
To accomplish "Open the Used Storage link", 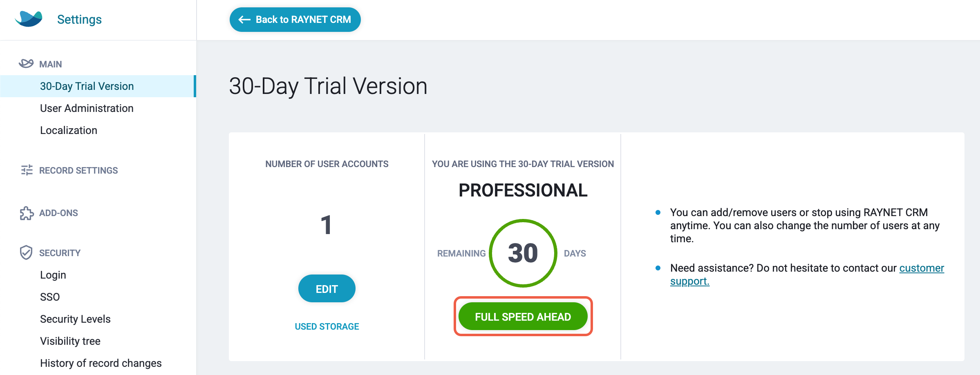I will [327, 326].
